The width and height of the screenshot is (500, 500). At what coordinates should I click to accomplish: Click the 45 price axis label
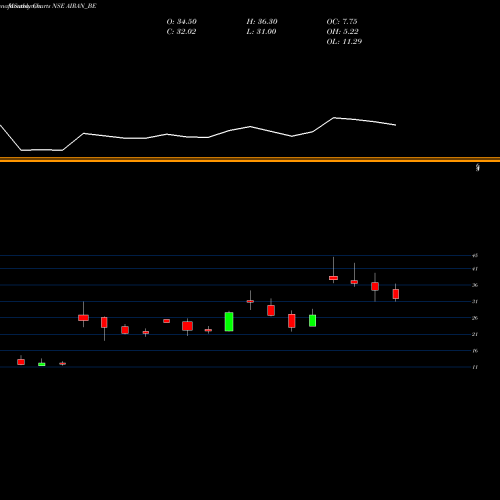click(475, 256)
